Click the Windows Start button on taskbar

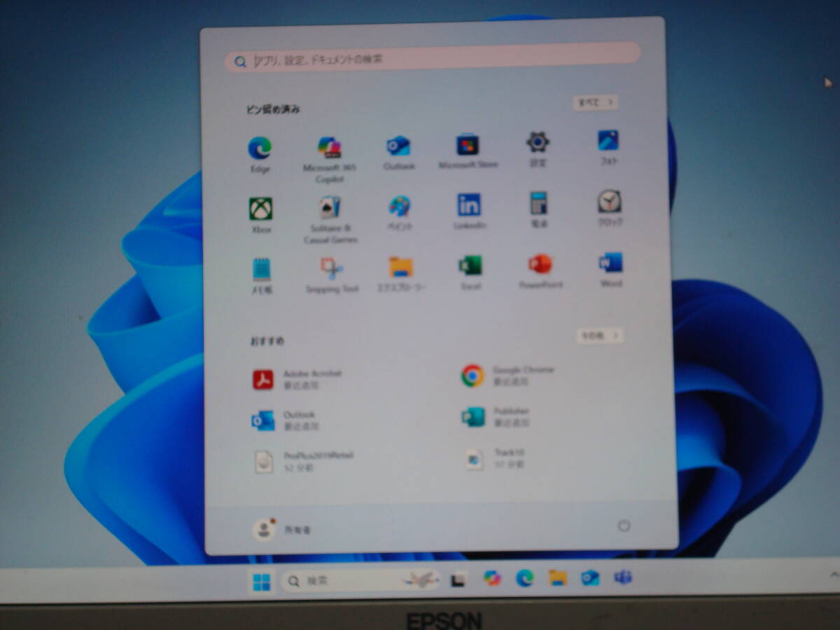(x=262, y=582)
